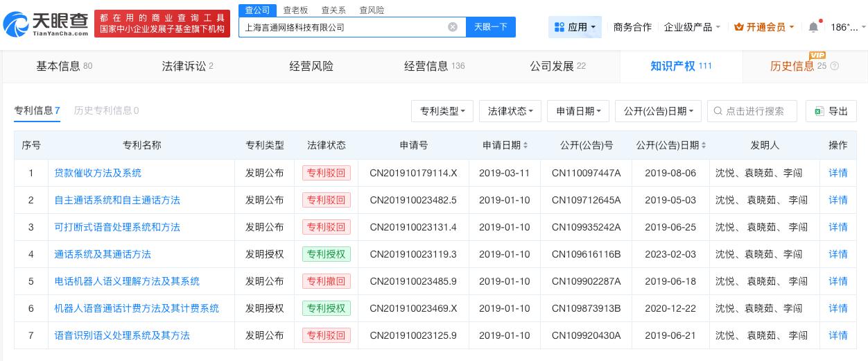Open patent 机器人语音通话计费方法及其计费系统
Screen dimensions: 868x361
coord(137,308)
